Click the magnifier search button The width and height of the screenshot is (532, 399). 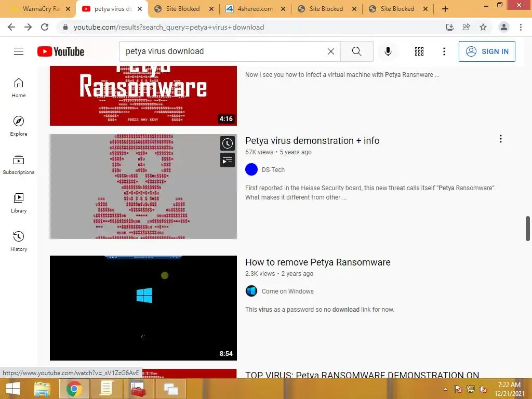point(356,51)
